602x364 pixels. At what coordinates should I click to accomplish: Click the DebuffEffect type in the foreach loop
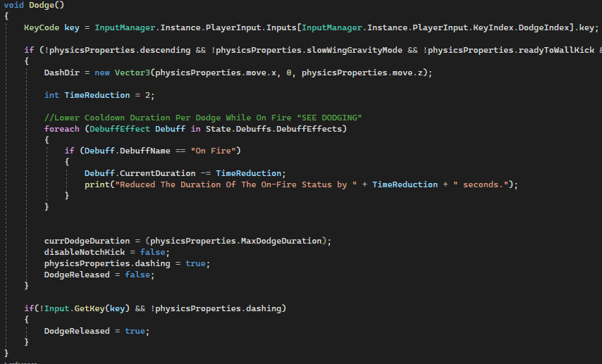pyautogui.click(x=120, y=129)
